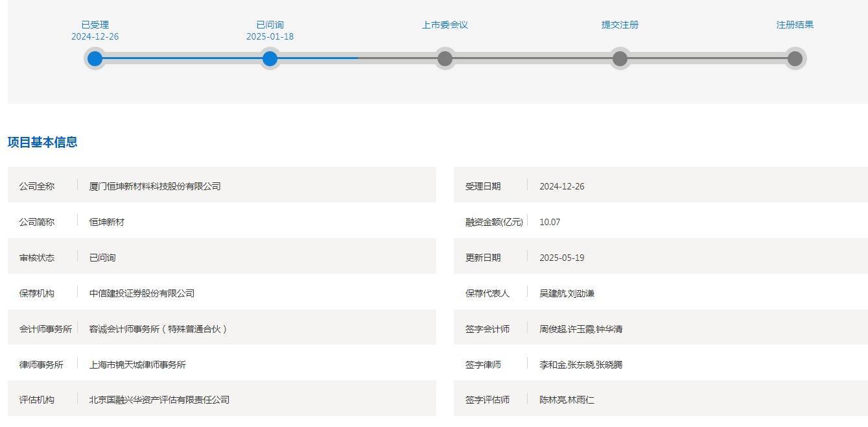The image size is (868, 427).
Task: Click the company short name 恒坤新材
Action: (x=107, y=222)
